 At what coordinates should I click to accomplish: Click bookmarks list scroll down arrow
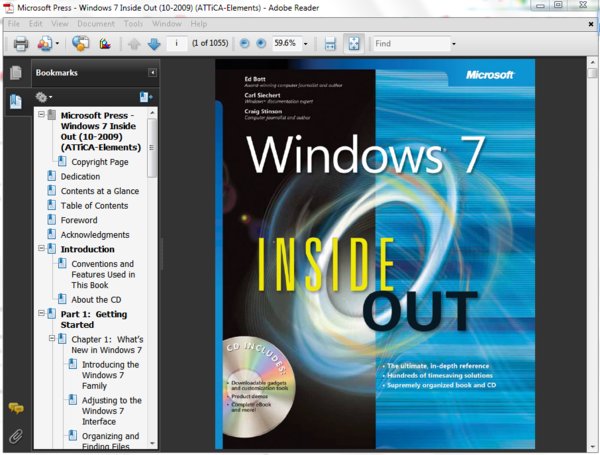pyautogui.click(x=152, y=444)
